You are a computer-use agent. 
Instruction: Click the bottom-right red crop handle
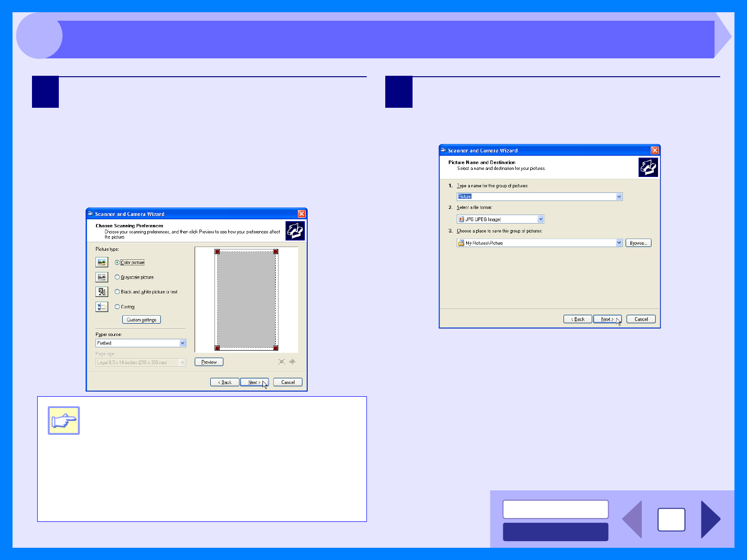[x=276, y=348]
